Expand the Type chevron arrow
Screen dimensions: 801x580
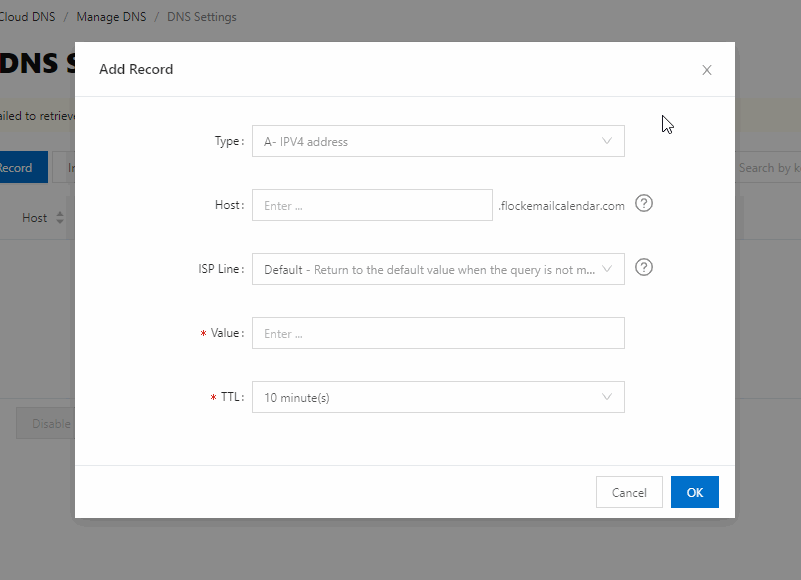click(x=607, y=141)
